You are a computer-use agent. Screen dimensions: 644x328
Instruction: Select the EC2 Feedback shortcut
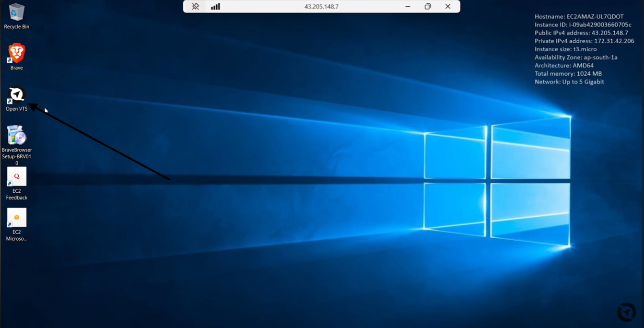16,184
